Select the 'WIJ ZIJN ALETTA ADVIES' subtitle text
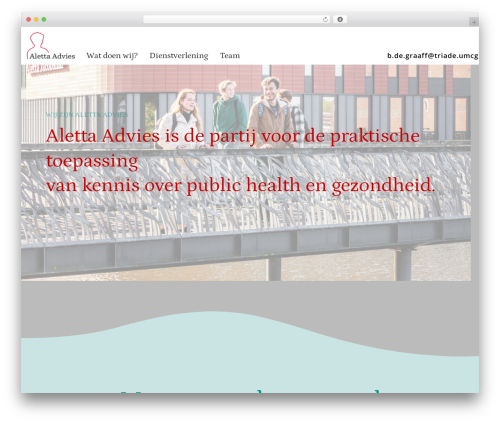Screen dimensions: 500x423 87,115
